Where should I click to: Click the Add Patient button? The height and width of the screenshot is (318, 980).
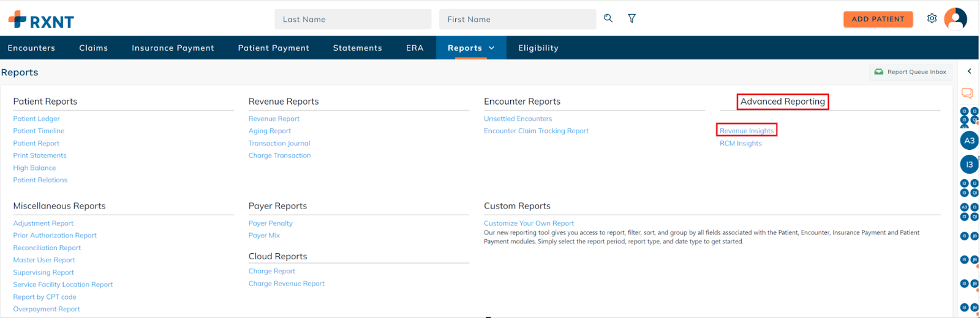click(878, 19)
